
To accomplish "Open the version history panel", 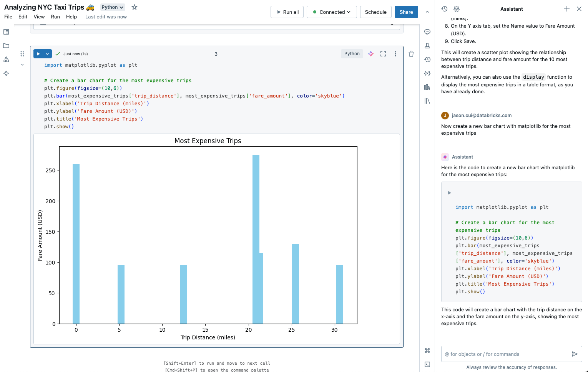I will 427,60.
